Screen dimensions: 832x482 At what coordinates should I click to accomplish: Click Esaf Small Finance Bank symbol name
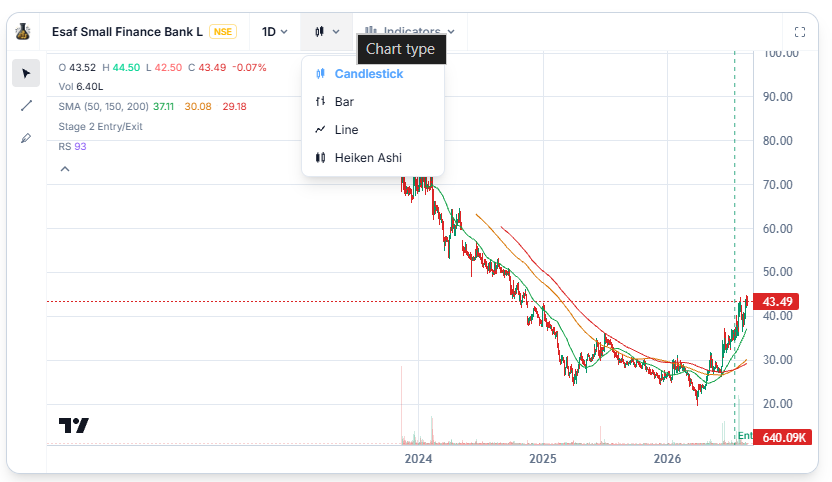tap(127, 32)
